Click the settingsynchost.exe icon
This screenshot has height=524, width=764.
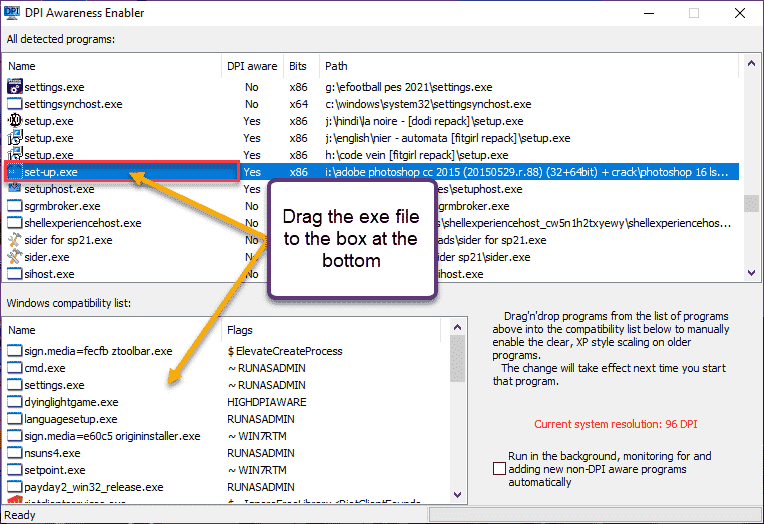(15, 104)
